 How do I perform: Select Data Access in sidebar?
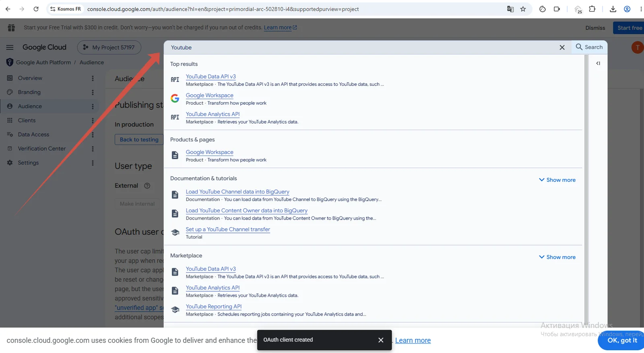(x=33, y=135)
